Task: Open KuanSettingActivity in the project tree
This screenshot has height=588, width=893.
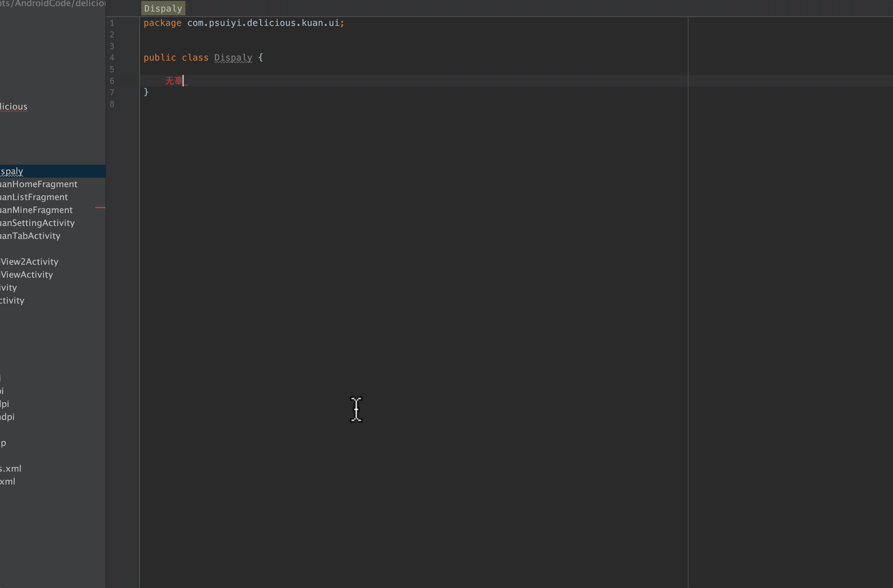Action: [x=37, y=223]
